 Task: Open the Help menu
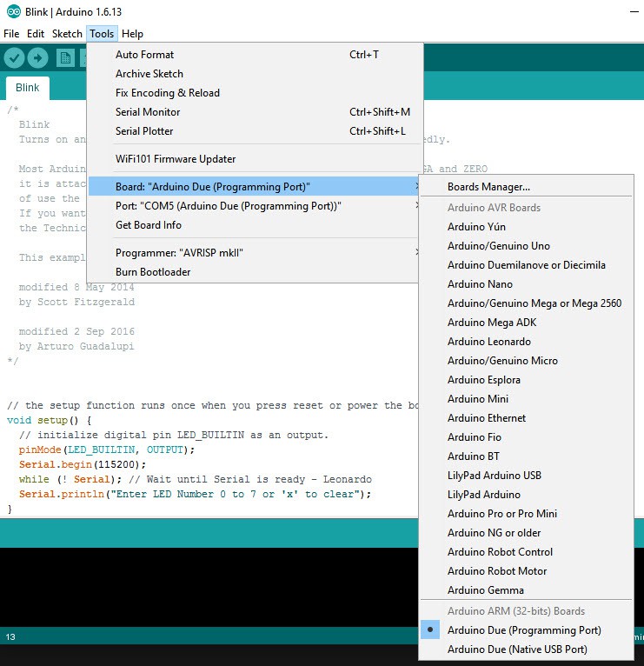[132, 34]
